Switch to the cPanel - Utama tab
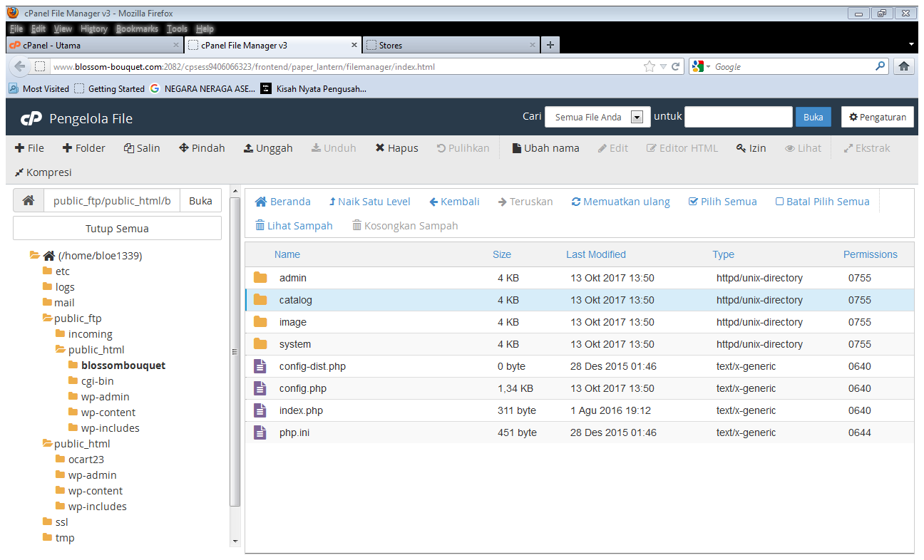This screenshot has width=924, height=560. [x=95, y=45]
